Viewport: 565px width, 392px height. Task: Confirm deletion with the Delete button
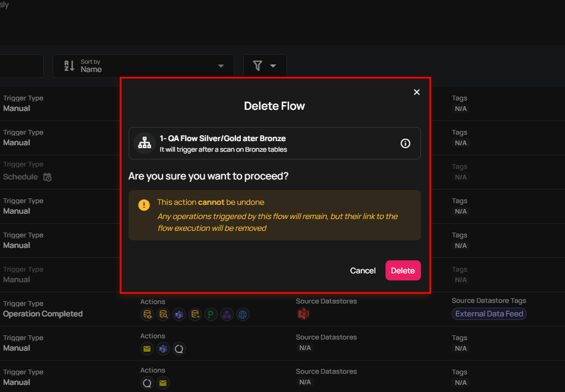coord(403,270)
